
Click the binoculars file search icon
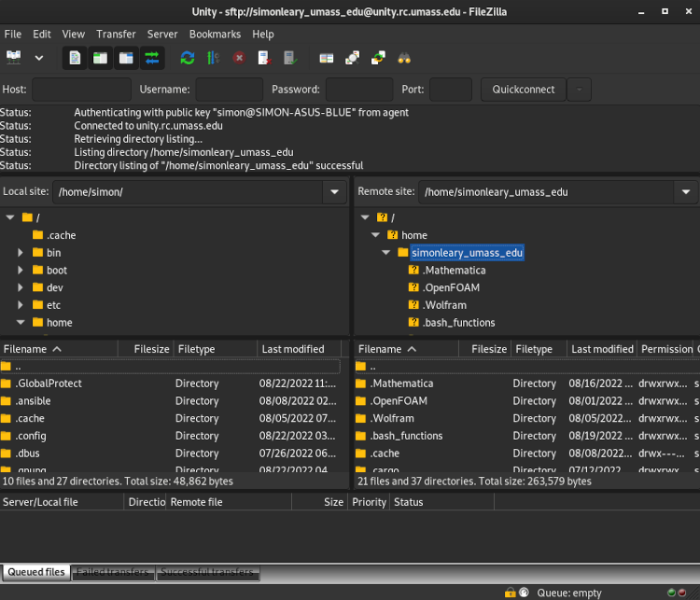(x=404, y=57)
